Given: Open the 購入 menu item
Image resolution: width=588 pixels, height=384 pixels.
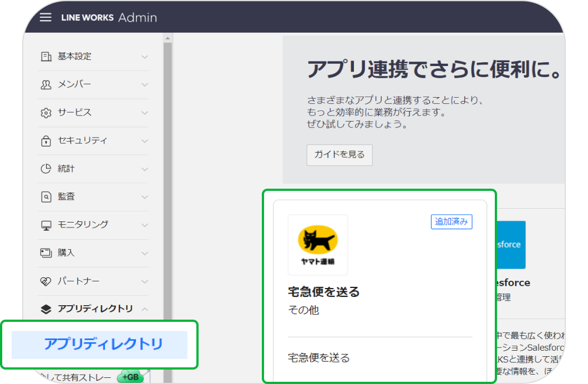Looking at the screenshot, I should (66, 253).
